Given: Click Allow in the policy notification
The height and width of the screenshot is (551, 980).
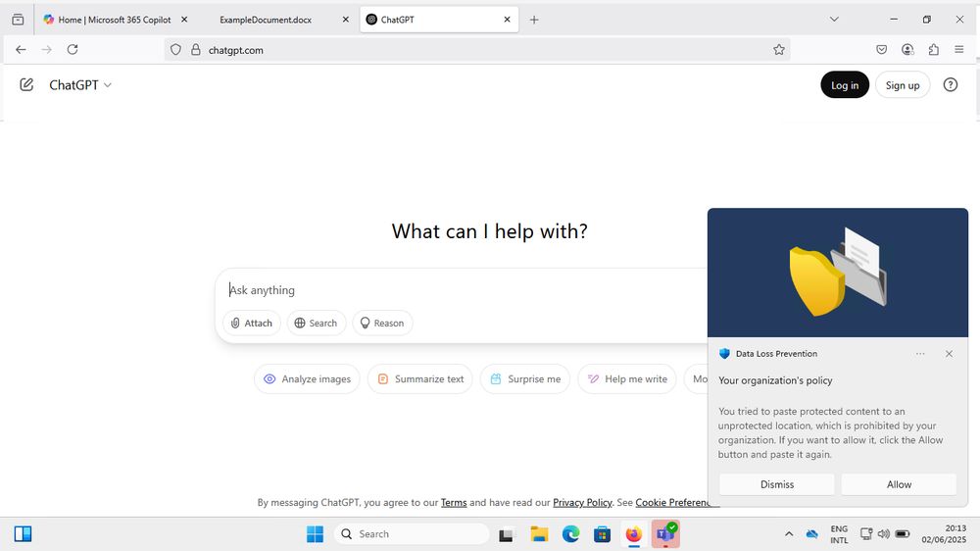Looking at the screenshot, I should click(899, 484).
